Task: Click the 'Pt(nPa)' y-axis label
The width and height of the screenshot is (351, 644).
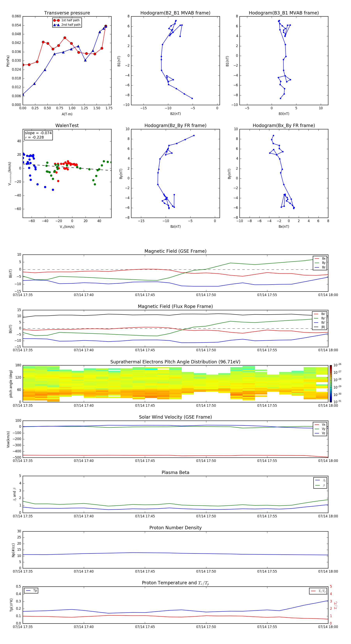Action: (x=8, y=61)
